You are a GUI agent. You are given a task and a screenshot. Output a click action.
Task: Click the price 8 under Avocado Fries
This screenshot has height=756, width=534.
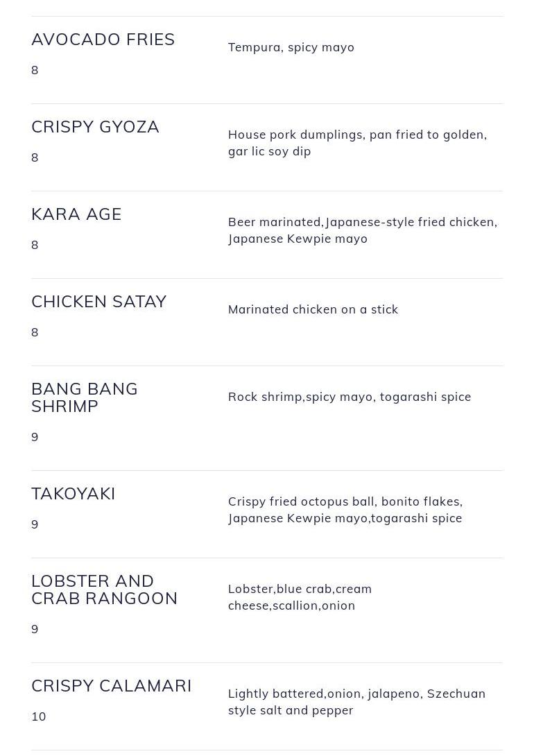[35, 70]
